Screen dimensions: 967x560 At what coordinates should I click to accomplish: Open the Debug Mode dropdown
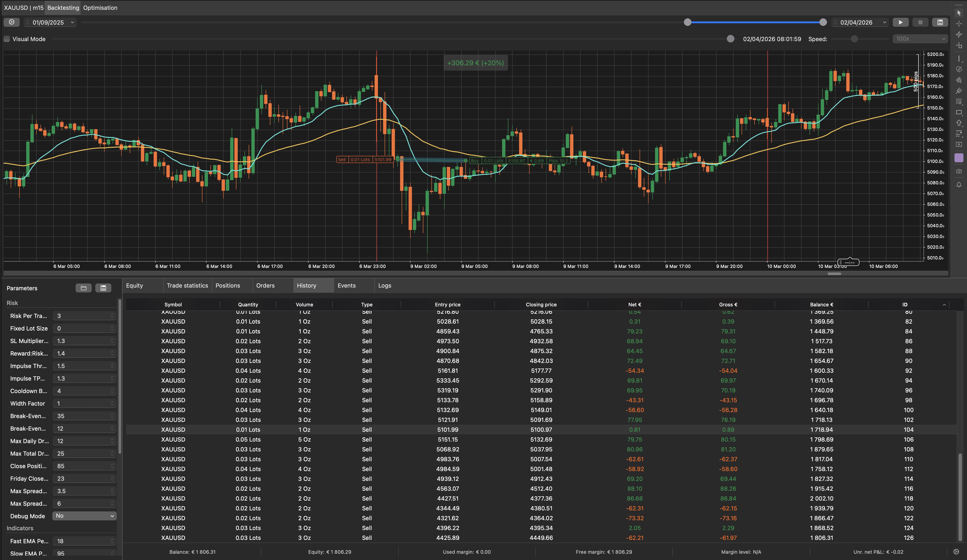click(x=84, y=516)
